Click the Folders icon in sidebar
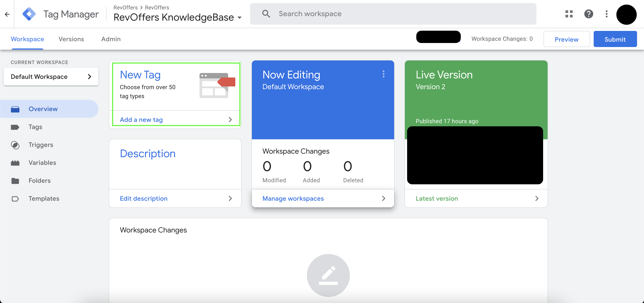Screen dimensions: 644x303 pyautogui.click(x=15, y=181)
